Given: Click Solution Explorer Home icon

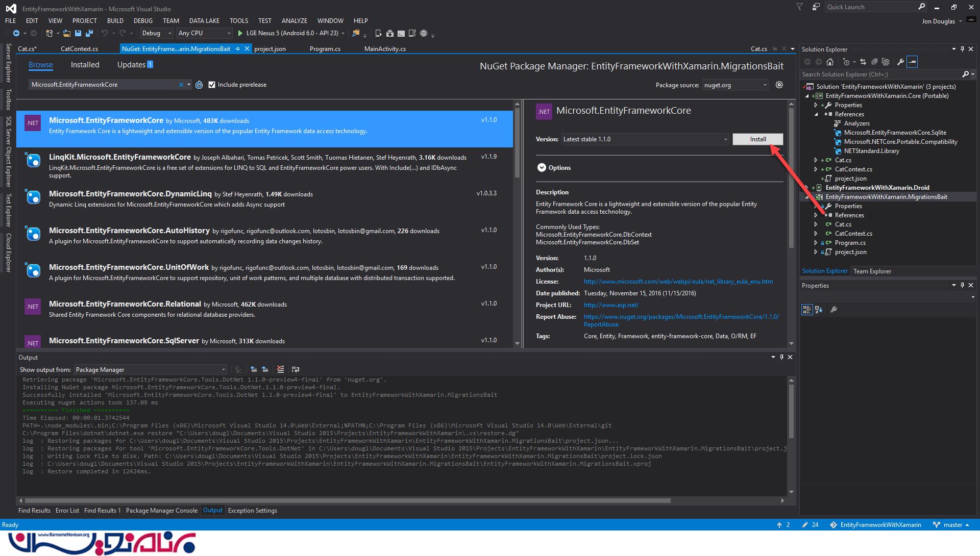Looking at the screenshot, I should coord(830,62).
